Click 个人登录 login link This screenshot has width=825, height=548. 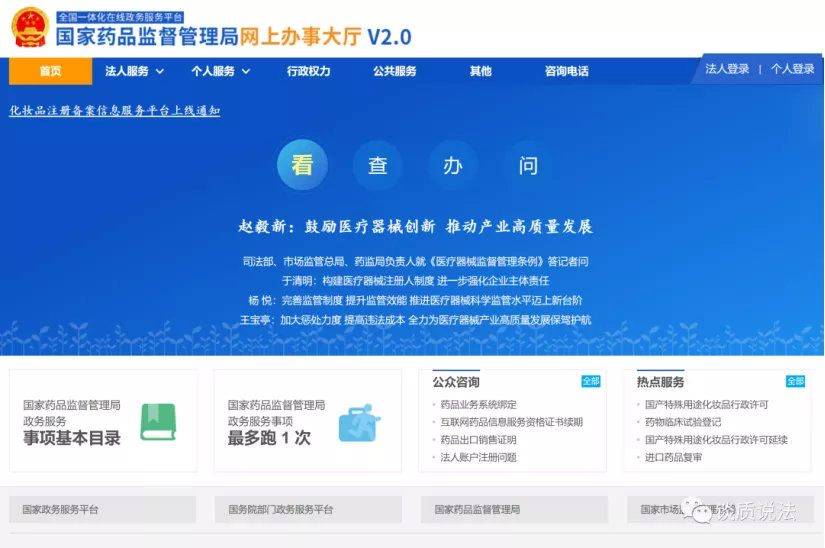click(792, 69)
